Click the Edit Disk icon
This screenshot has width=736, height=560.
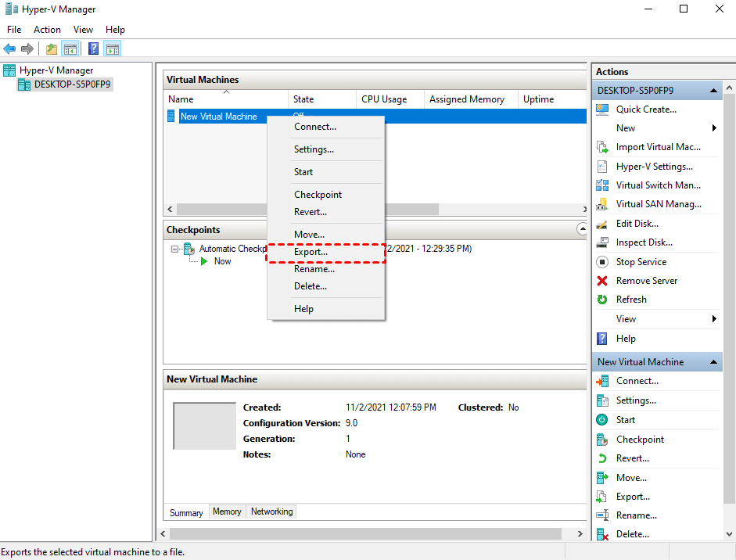click(x=602, y=224)
